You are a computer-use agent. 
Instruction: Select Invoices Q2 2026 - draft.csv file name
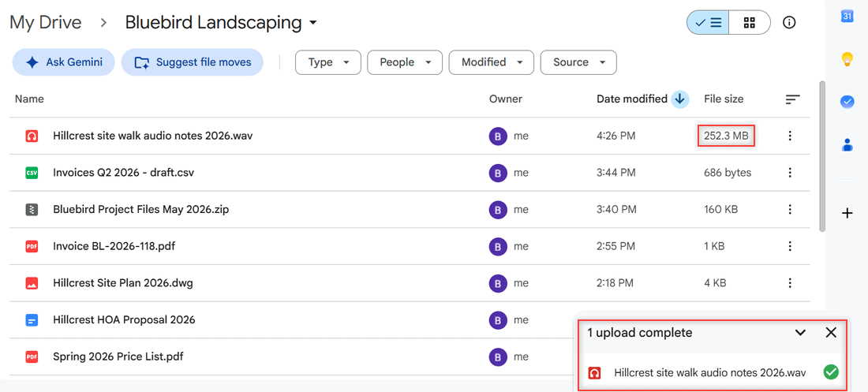click(x=123, y=173)
